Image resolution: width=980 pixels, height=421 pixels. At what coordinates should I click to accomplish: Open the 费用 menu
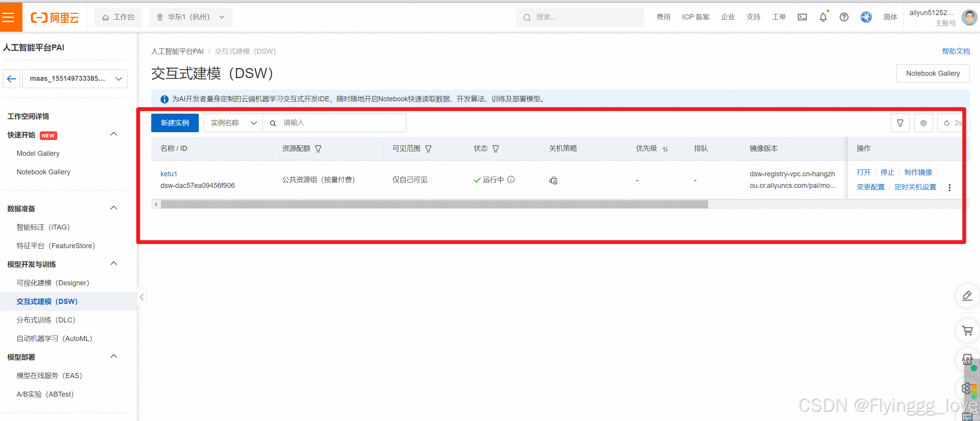pos(663,17)
